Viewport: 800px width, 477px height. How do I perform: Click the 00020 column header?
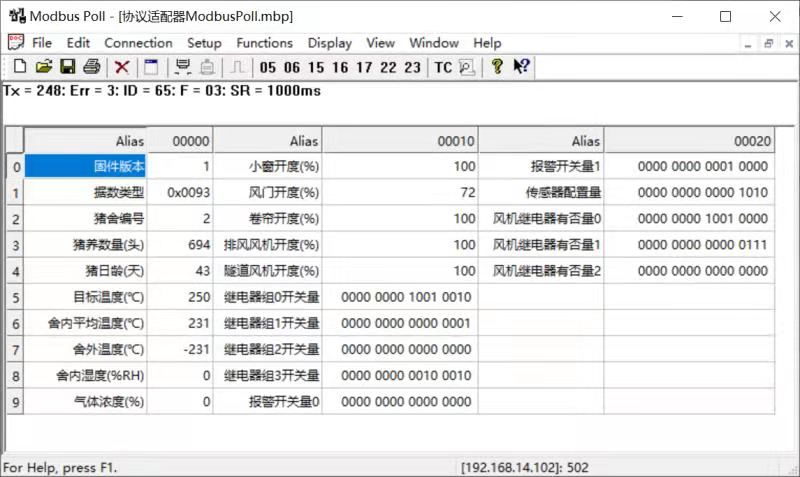[689, 140]
